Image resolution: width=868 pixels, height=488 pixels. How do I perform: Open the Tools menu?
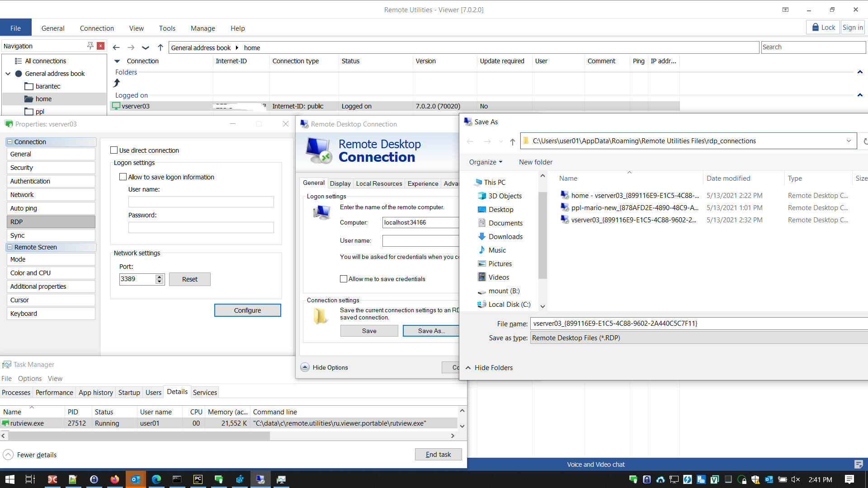(x=167, y=28)
